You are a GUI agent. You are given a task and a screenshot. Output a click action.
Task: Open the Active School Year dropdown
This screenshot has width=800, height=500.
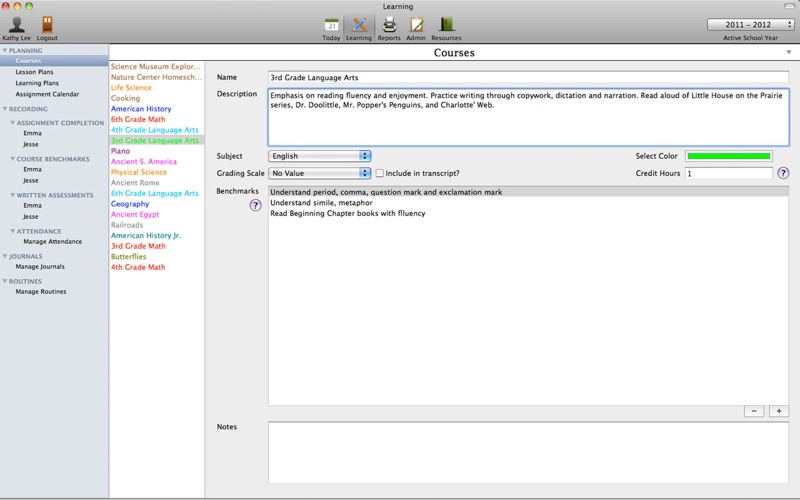(x=751, y=24)
